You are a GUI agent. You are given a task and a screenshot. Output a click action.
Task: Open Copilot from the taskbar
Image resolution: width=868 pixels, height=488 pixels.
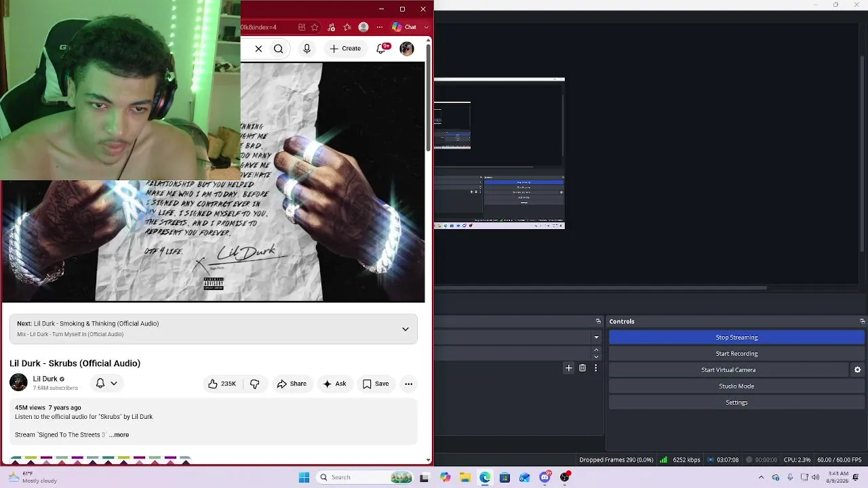click(x=445, y=477)
